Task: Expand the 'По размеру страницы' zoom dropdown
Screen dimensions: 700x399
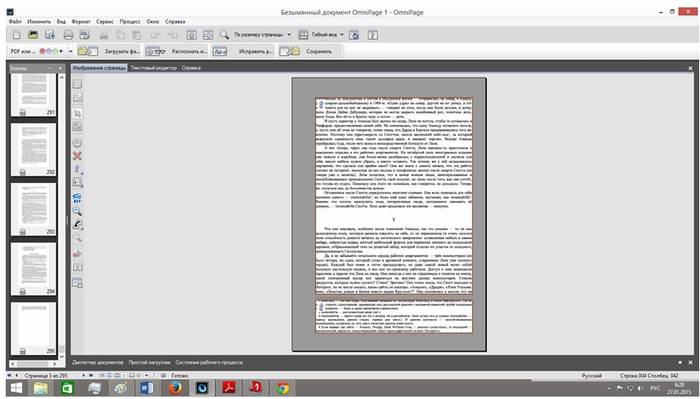Action: pyautogui.click(x=289, y=35)
